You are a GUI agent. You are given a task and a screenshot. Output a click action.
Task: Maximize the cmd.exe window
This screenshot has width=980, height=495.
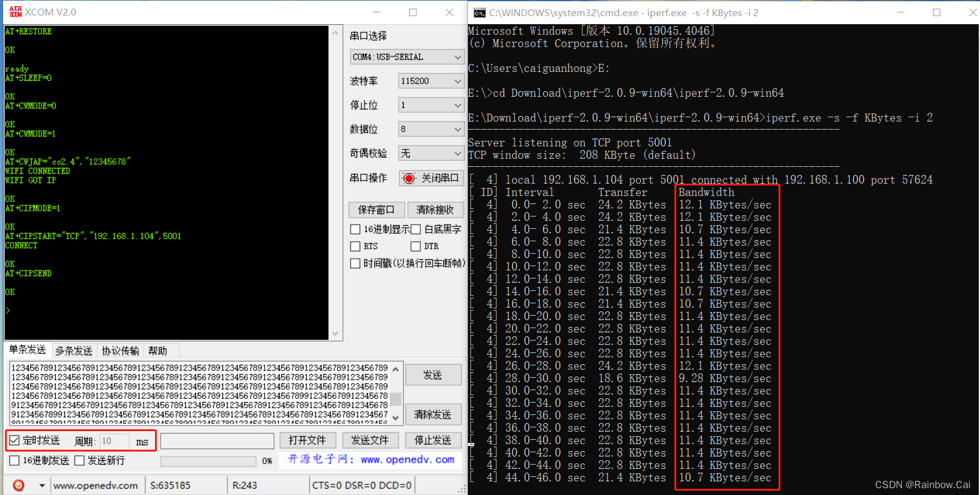point(937,12)
